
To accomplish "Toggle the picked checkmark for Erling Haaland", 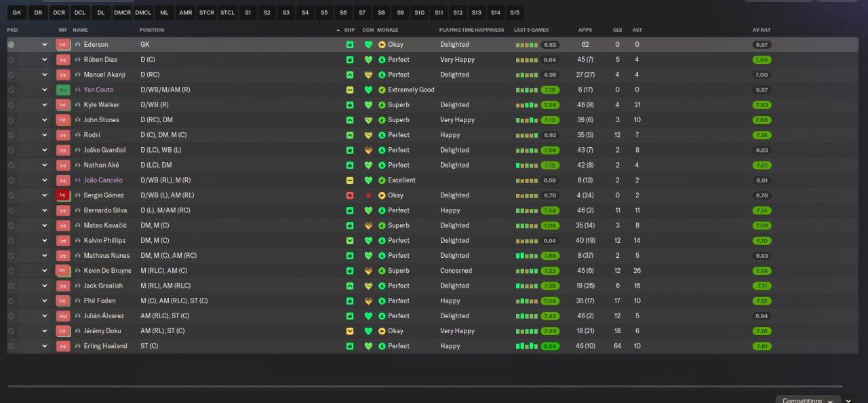I will [x=11, y=346].
